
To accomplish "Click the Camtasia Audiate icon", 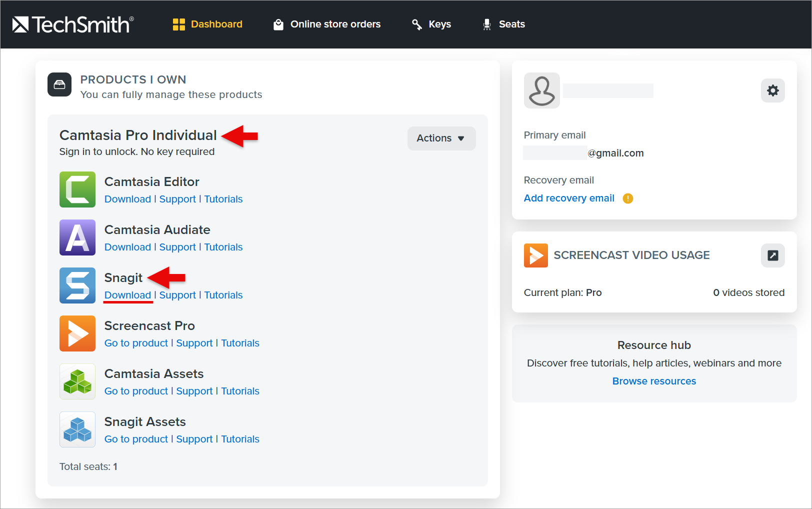I will 77,237.
